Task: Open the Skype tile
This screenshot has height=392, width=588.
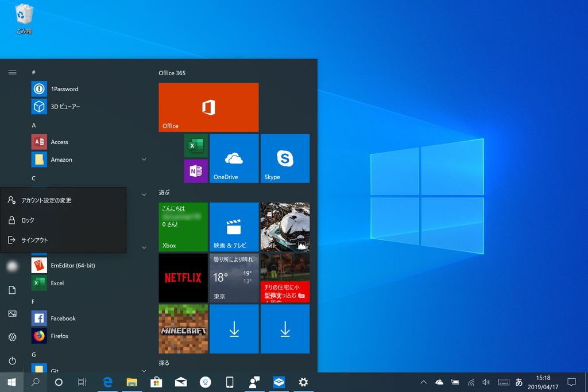Action: tap(285, 158)
